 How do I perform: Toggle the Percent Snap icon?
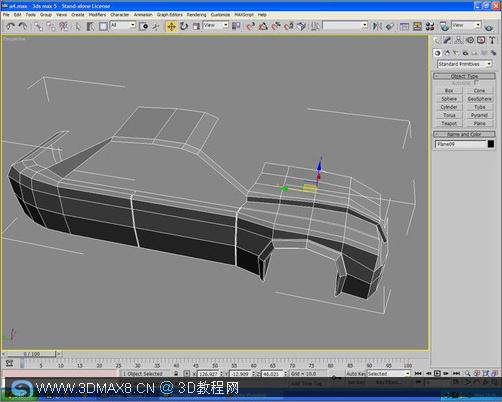click(x=276, y=26)
